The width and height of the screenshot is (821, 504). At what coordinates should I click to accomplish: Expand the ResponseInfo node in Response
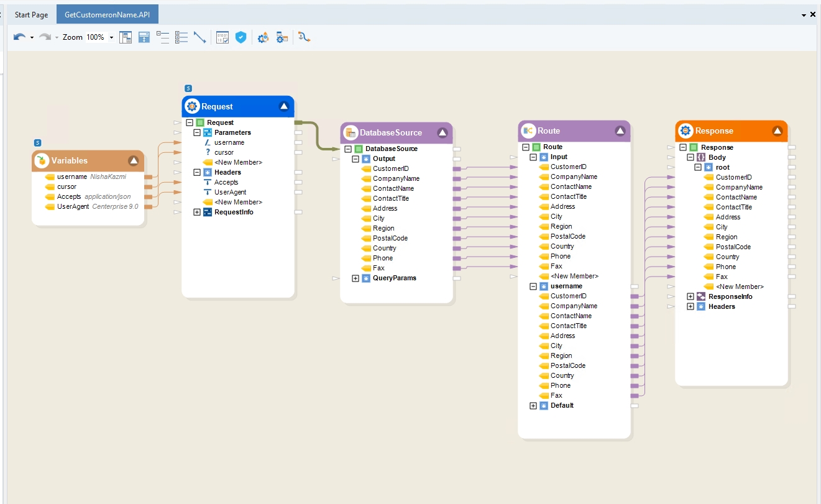pos(690,296)
